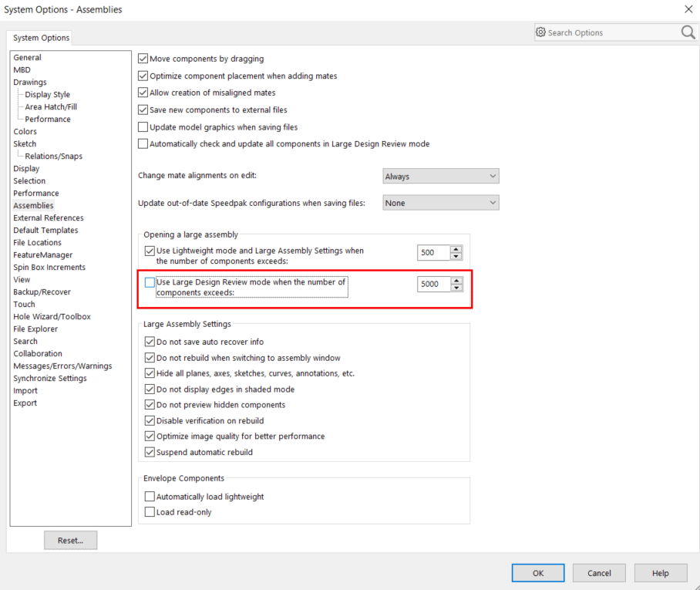The image size is (700, 590).
Task: Click the Cancel button
Action: coord(599,573)
